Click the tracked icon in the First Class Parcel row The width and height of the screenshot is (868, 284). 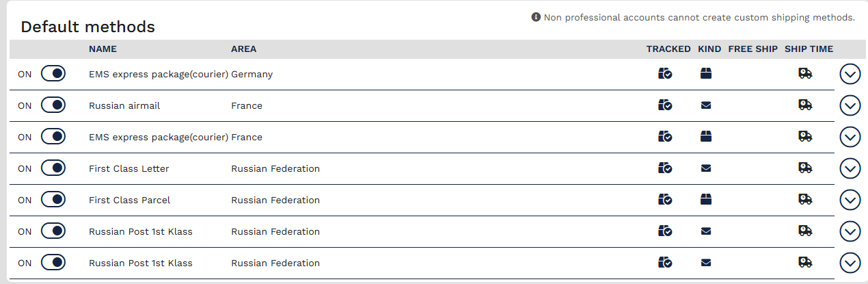click(x=665, y=200)
